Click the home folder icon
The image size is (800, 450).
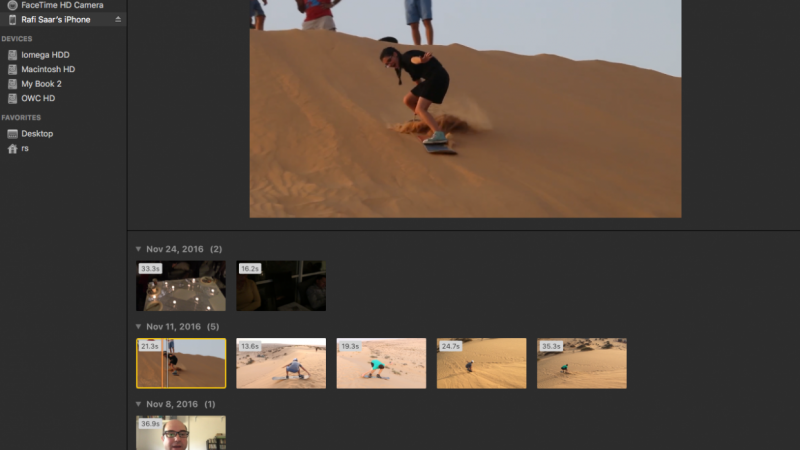click(12, 148)
